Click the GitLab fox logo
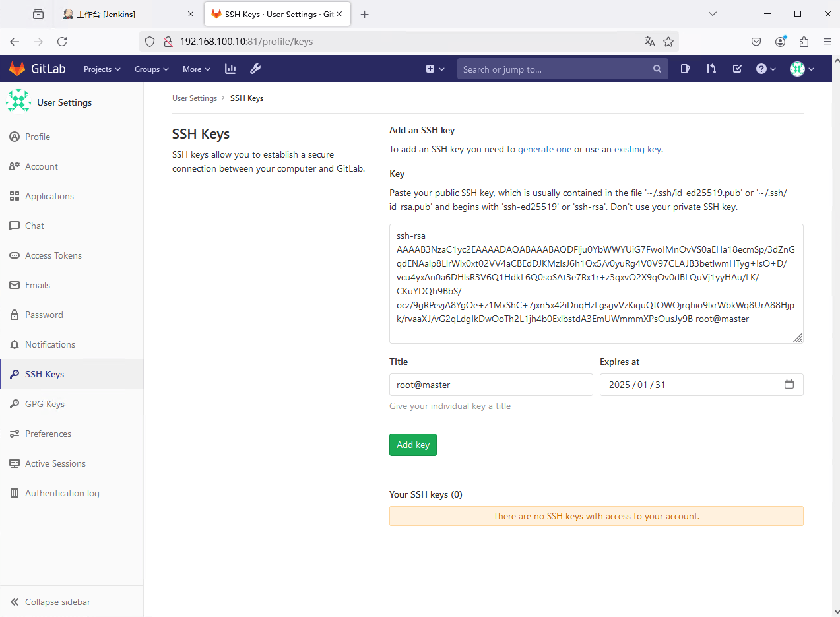This screenshot has height=617, width=840. coord(17,69)
